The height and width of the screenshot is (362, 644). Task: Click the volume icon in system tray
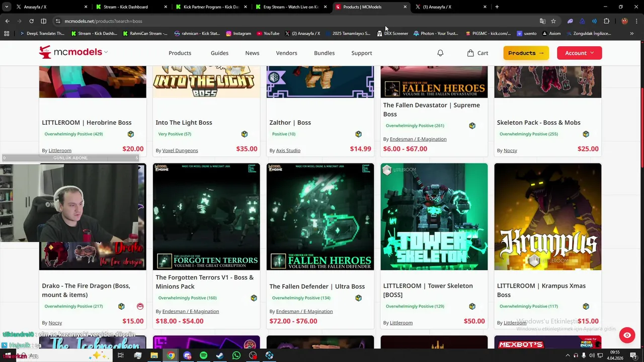click(591, 355)
